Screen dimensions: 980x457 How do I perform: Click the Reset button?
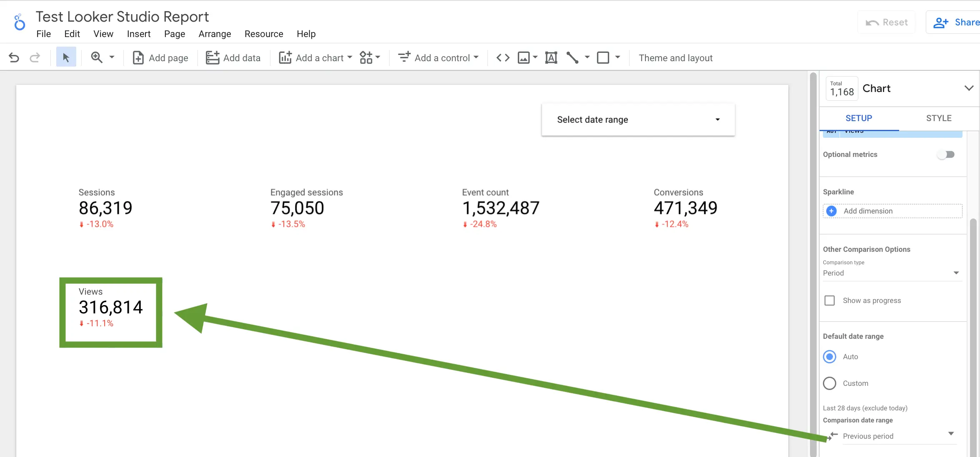click(886, 22)
